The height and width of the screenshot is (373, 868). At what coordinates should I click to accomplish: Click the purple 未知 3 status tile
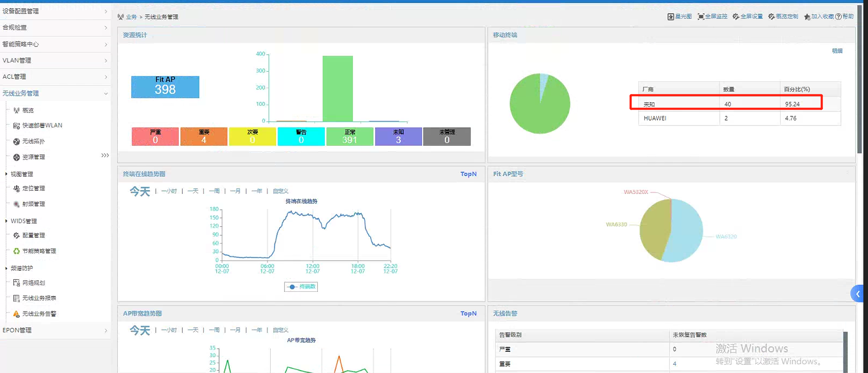pos(398,136)
